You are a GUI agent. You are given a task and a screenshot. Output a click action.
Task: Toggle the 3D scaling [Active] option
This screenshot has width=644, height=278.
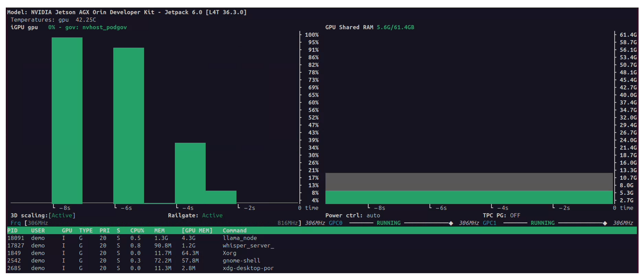62,215
